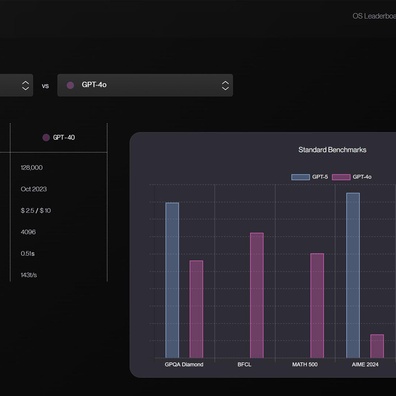
Task: Click the MATH 500 axis label
Action: click(305, 365)
